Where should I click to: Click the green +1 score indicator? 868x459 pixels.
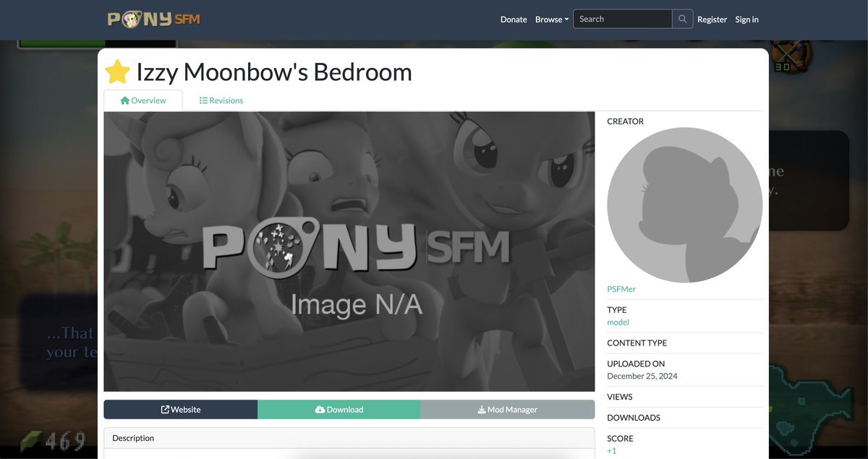pyautogui.click(x=611, y=450)
